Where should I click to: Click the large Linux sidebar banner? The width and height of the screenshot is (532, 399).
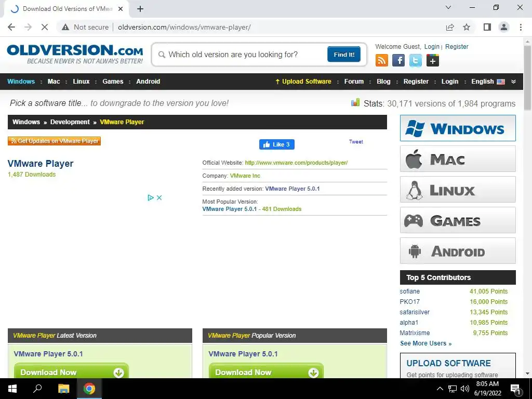[x=458, y=189]
